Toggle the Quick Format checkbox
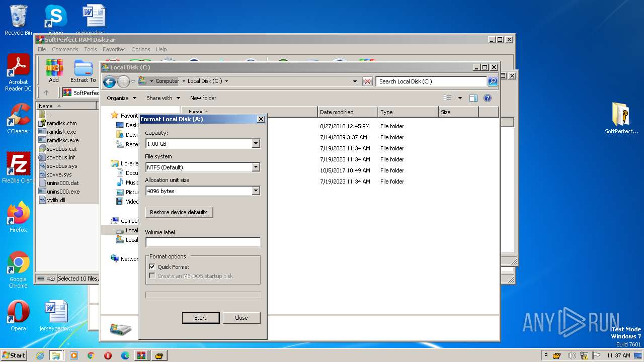 tap(152, 267)
